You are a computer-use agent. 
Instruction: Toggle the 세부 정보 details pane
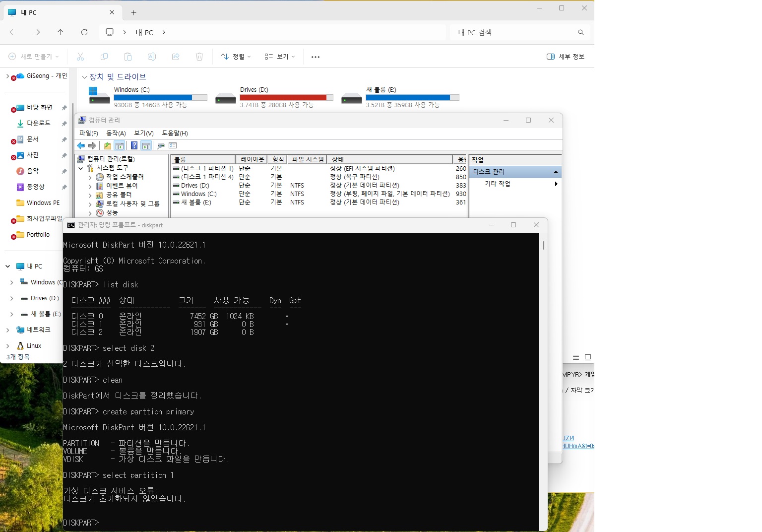click(565, 57)
